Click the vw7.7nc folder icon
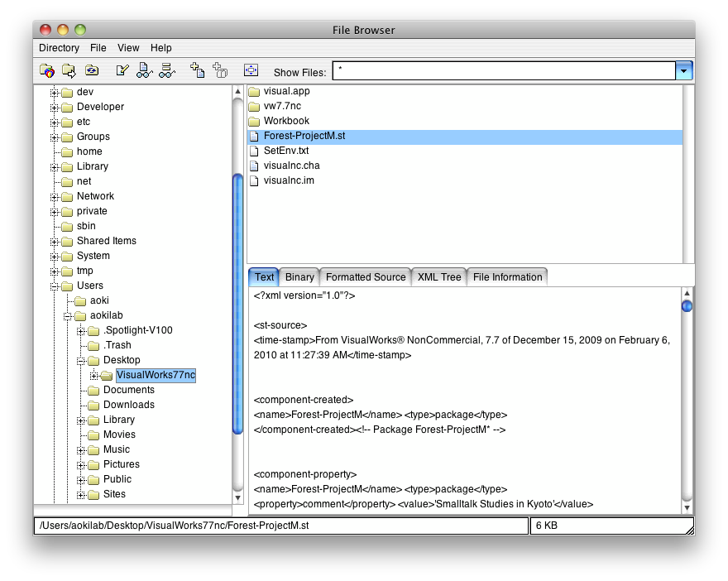This screenshot has width=728, height=581. tap(254, 107)
